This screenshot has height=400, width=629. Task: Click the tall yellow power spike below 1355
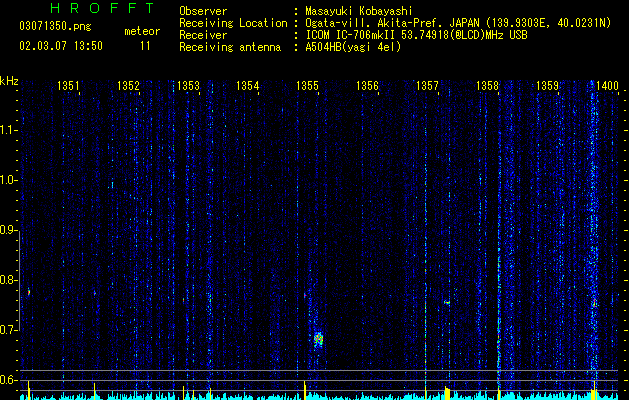305,390
